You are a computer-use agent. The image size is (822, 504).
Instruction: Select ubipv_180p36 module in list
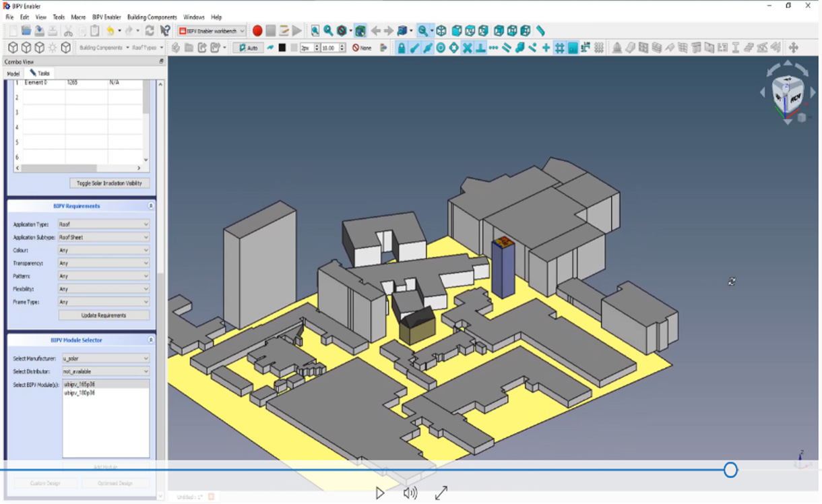pyautogui.click(x=80, y=392)
